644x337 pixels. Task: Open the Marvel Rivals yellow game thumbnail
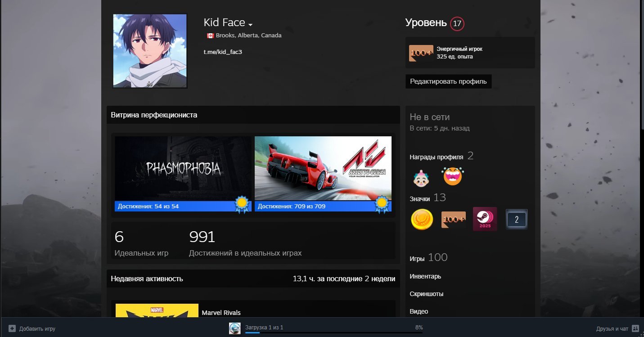coord(157,310)
